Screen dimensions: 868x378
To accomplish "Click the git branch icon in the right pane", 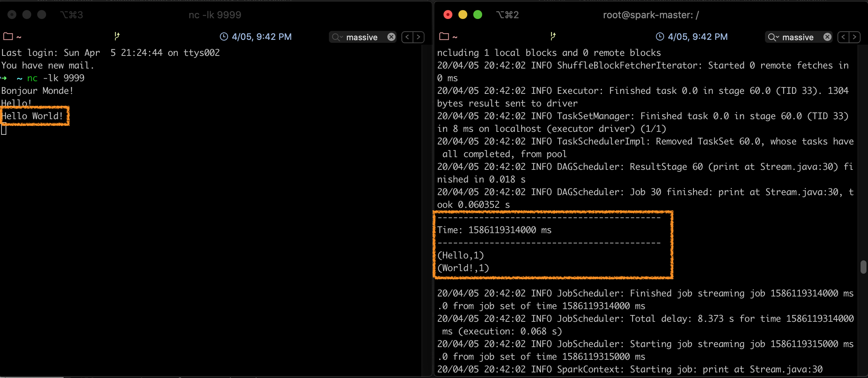I will pyautogui.click(x=553, y=36).
